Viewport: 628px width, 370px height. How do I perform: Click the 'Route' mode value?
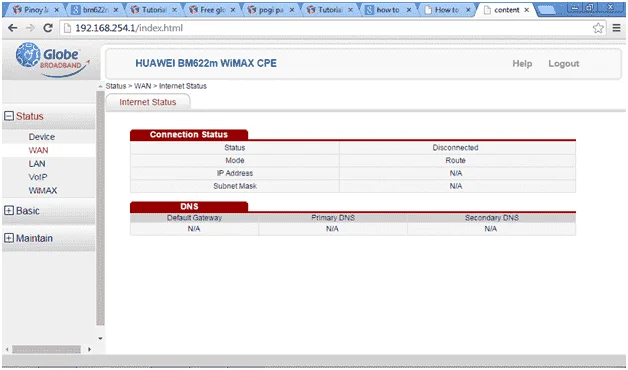[x=455, y=161]
